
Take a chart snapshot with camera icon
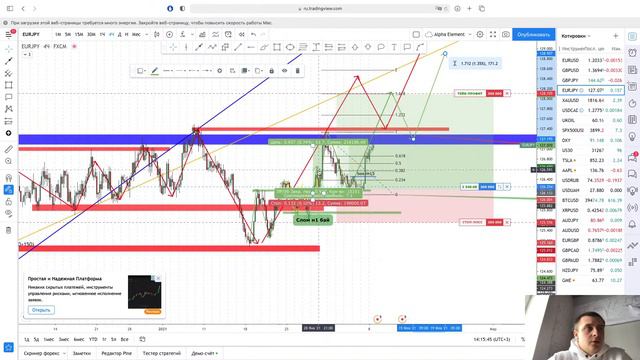coord(506,35)
